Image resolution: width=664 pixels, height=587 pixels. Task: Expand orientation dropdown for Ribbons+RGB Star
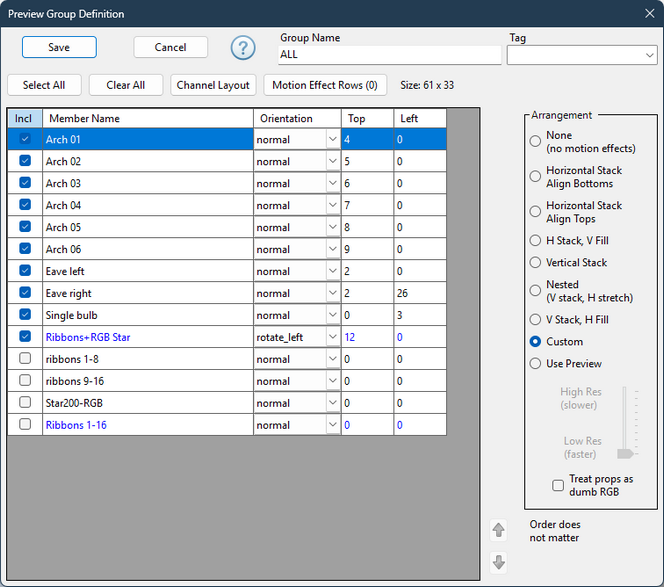pos(333,337)
